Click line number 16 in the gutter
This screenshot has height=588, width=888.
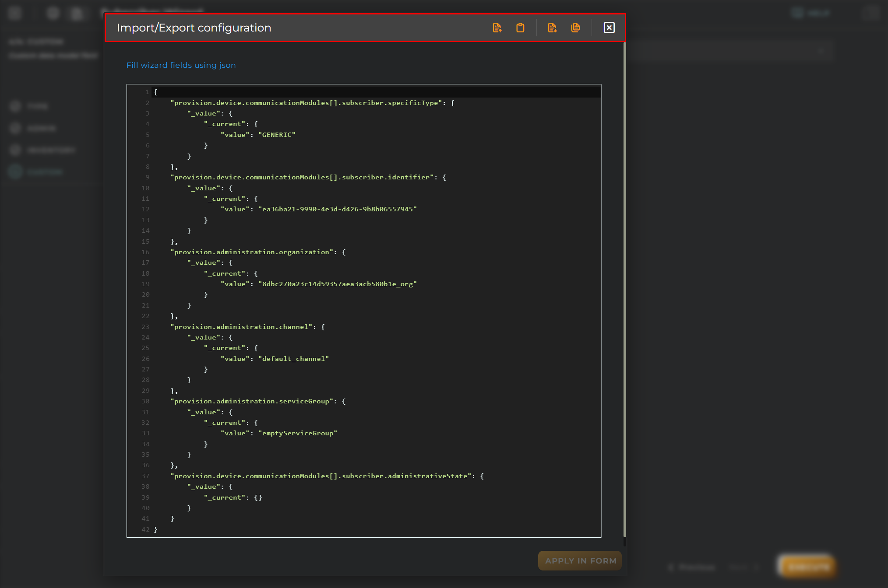pos(145,252)
